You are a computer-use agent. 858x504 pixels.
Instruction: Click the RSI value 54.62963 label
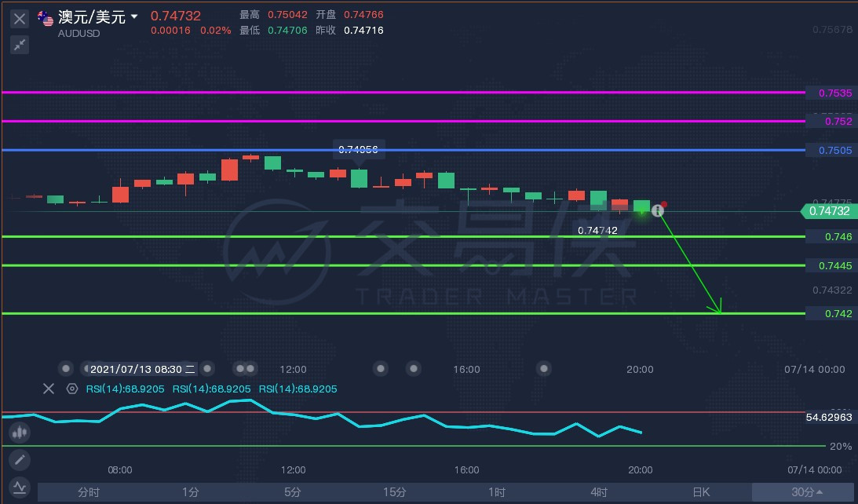pos(829,417)
